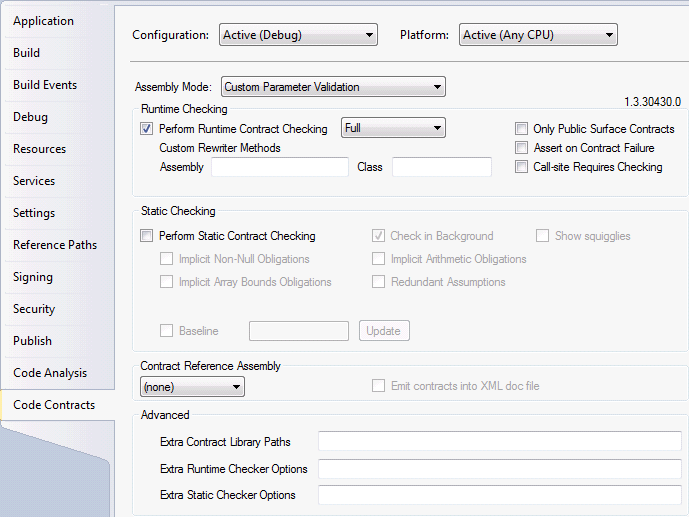Open the Code Analysis tab

point(50,373)
